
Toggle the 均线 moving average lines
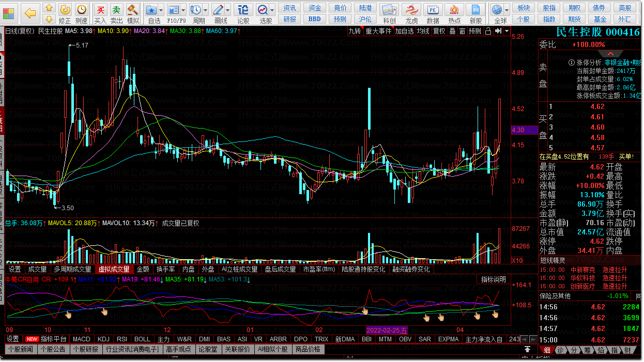(x=423, y=31)
